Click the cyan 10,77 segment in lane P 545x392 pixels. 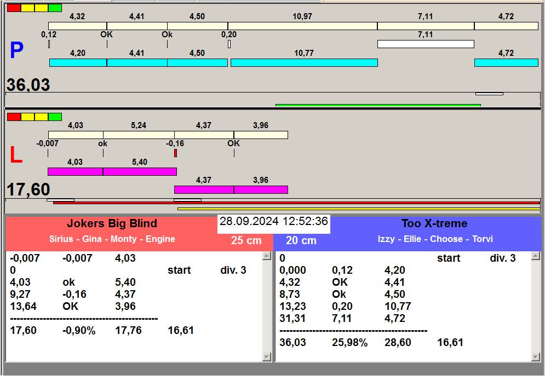(x=304, y=63)
